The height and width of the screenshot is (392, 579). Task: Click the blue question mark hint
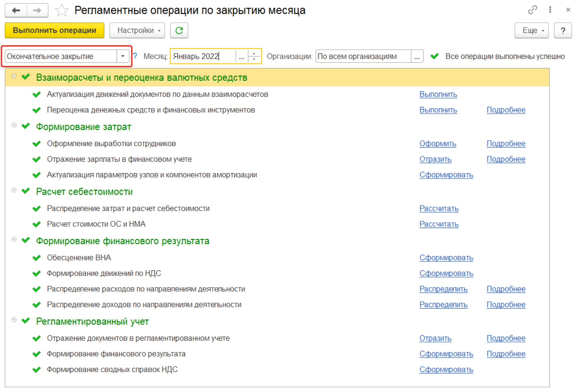[135, 56]
